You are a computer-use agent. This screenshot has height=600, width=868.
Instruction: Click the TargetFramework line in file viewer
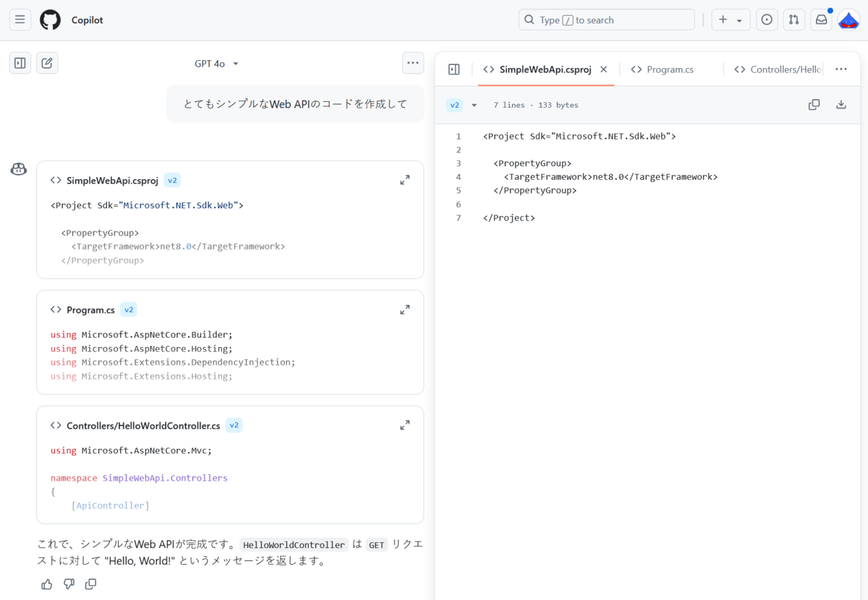610,176
